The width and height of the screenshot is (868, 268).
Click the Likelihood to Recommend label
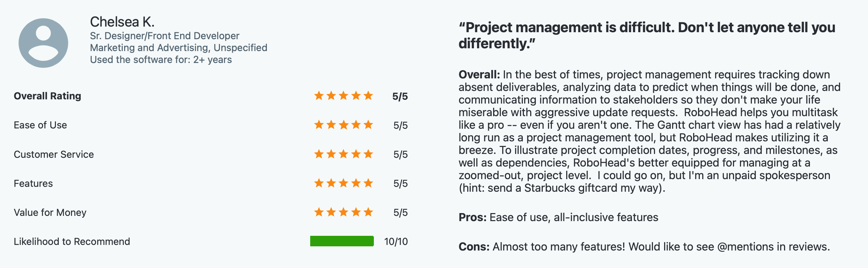tap(72, 241)
